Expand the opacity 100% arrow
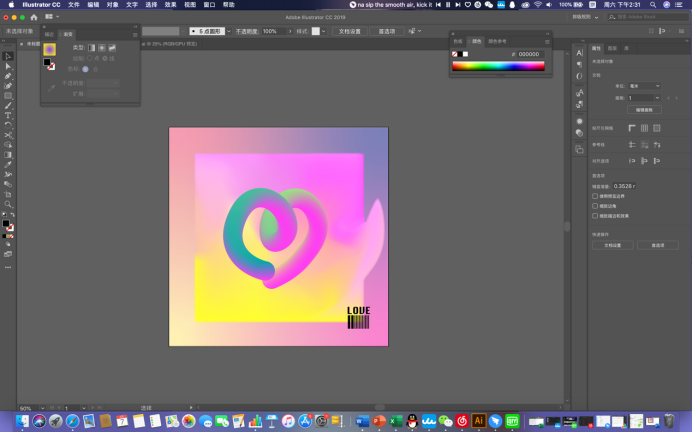 (x=290, y=31)
